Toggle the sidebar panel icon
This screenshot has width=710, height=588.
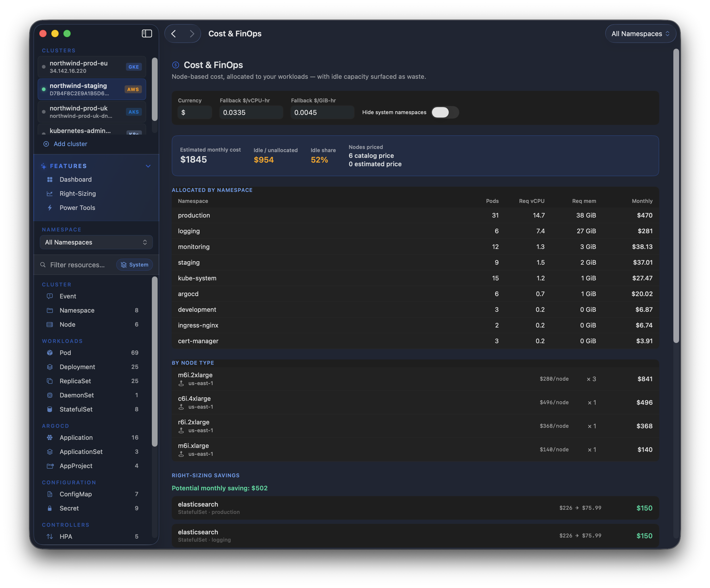point(147,34)
